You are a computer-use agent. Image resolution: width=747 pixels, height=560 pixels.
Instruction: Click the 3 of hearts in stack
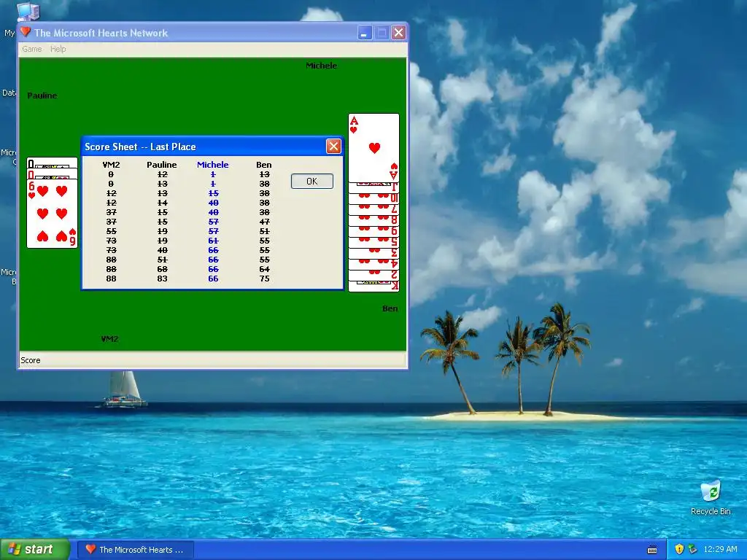[374, 253]
